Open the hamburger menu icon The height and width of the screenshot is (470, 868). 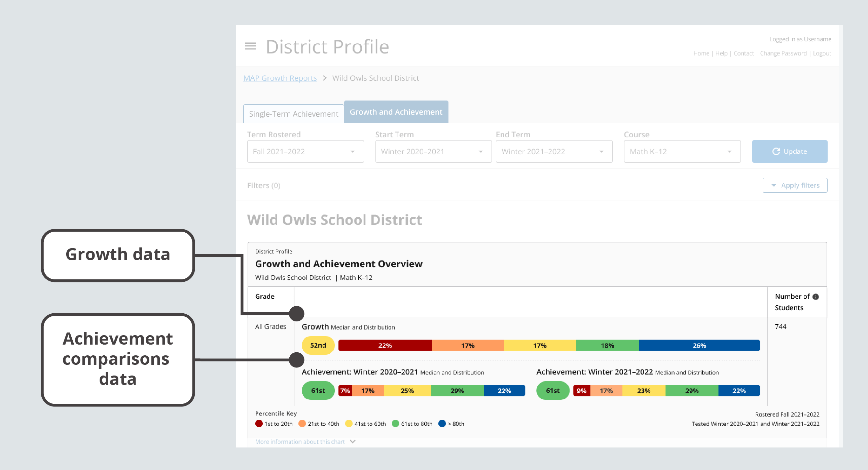point(250,46)
